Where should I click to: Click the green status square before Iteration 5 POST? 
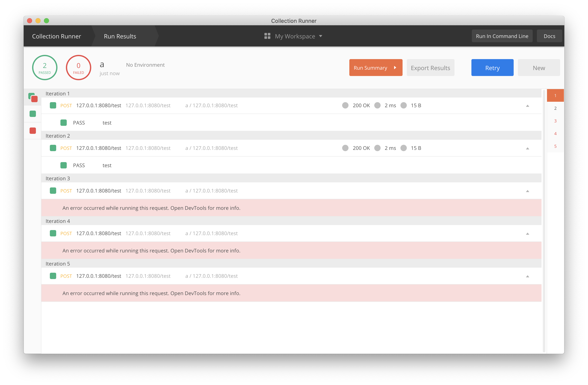pos(53,276)
